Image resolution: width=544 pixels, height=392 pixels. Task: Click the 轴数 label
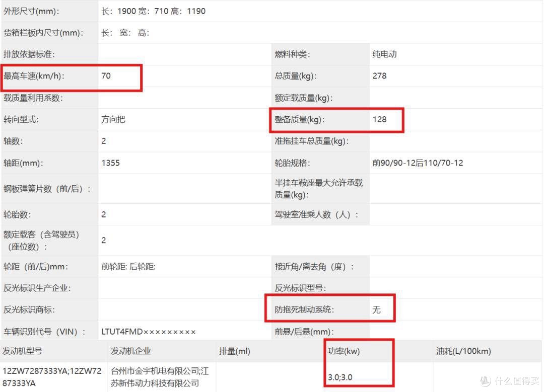[13, 141]
